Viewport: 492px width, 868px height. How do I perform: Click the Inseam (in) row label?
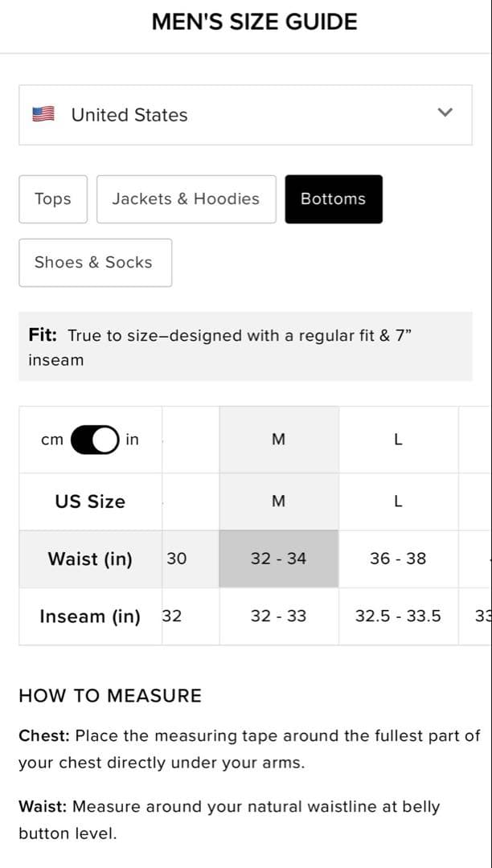point(90,616)
